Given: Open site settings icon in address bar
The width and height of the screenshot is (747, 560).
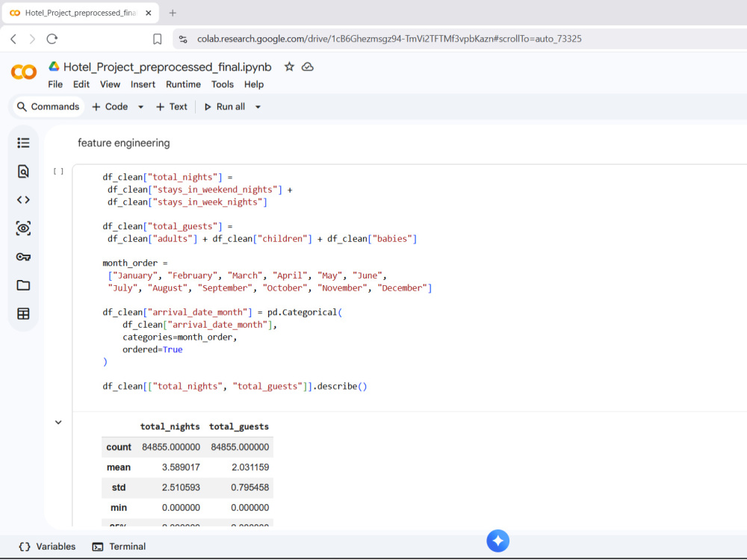Looking at the screenshot, I should click(x=183, y=39).
